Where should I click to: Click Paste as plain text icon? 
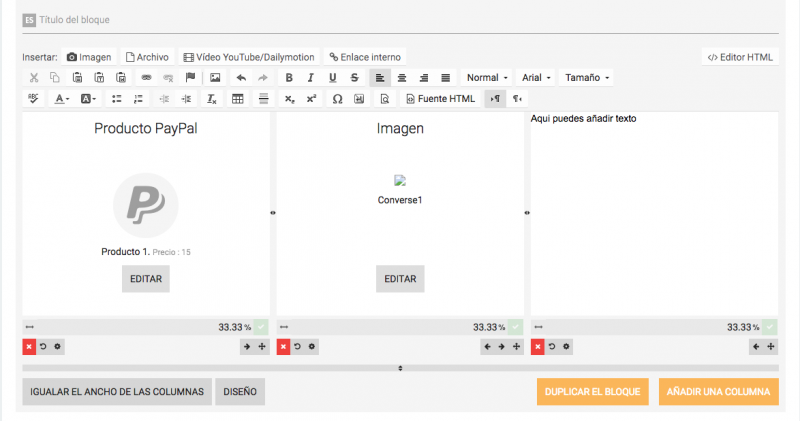pyautogui.click(x=99, y=78)
